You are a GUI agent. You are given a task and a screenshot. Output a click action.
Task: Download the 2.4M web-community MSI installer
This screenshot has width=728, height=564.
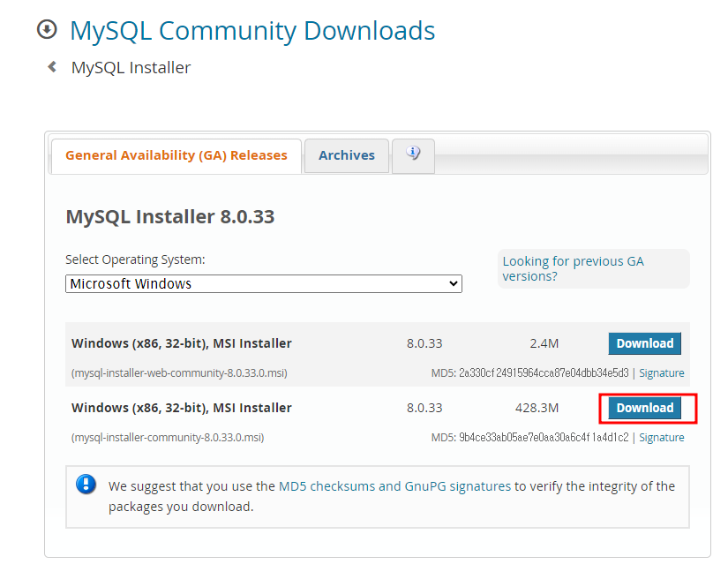coord(644,343)
